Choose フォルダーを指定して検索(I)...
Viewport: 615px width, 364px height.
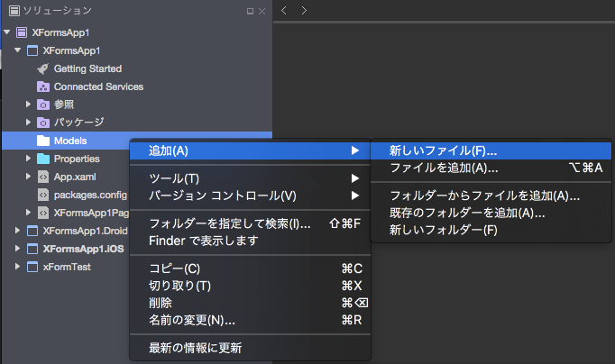pos(250,223)
